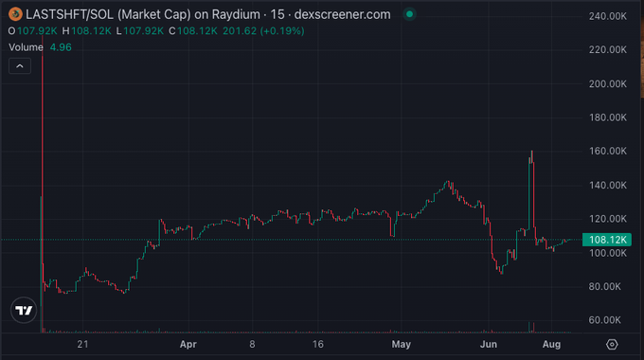Click the change value 201.62 (+0.19%)

point(263,31)
